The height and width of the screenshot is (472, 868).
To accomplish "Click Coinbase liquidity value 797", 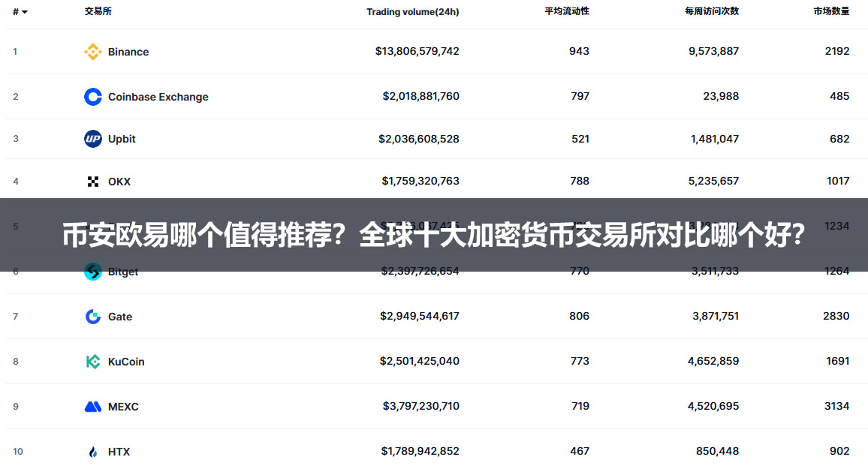I will click(x=580, y=96).
